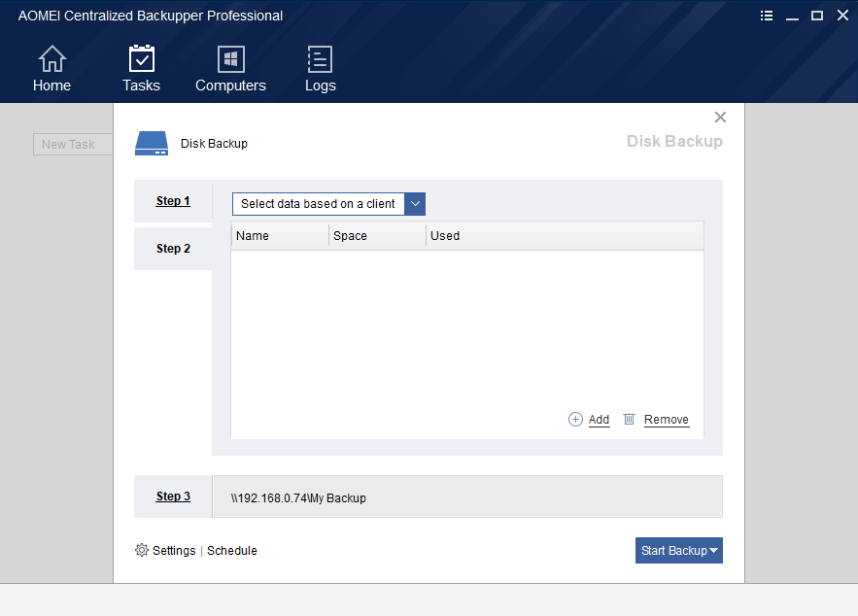Click the blue Disk Backup drive icon
The height and width of the screenshot is (616, 858).
click(152, 144)
